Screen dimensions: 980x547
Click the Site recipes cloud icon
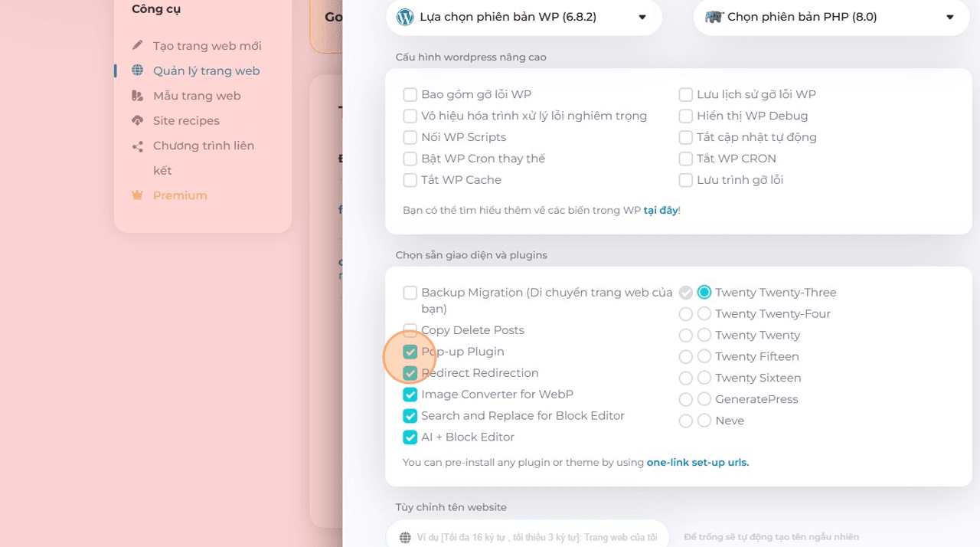click(x=137, y=120)
